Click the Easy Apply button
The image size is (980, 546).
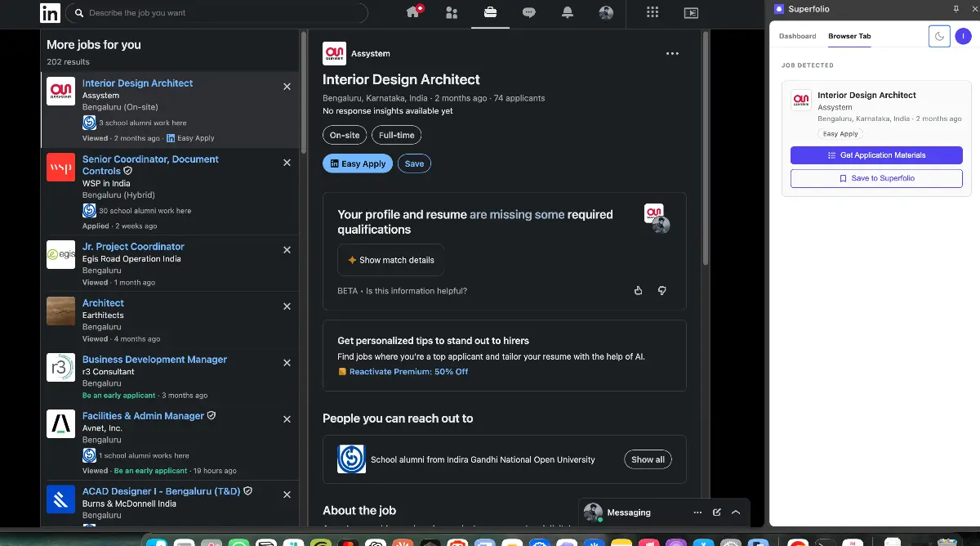[358, 163]
